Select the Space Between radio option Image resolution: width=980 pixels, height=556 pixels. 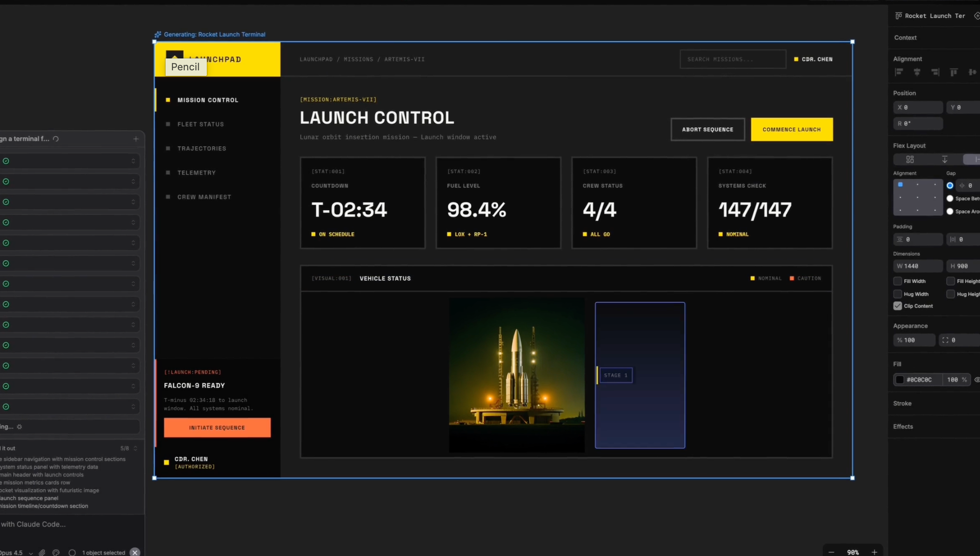950,198
